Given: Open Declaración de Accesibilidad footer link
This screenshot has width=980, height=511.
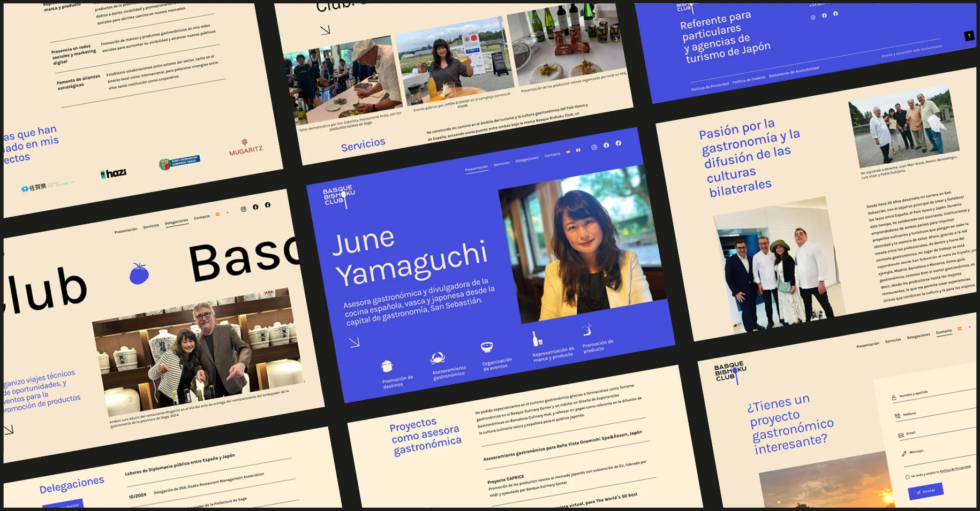Looking at the screenshot, I should point(794,72).
